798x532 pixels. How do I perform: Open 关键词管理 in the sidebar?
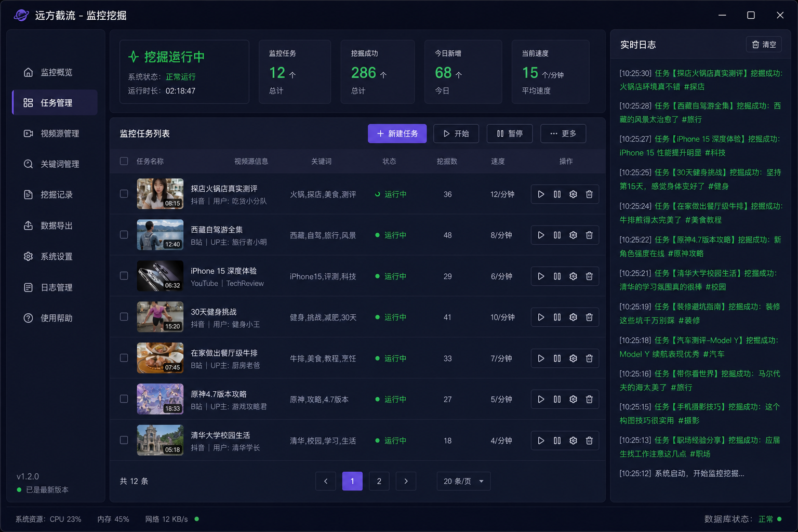[x=55, y=164]
